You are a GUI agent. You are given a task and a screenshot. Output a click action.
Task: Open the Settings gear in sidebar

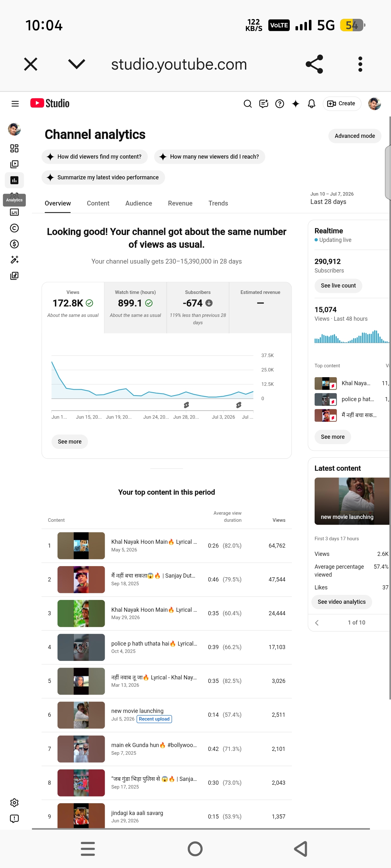tap(14, 802)
